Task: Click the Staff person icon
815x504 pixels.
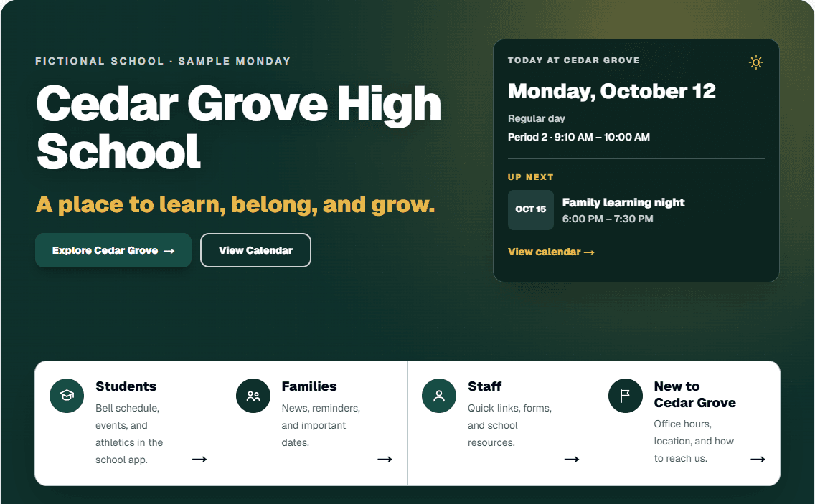Action: (x=438, y=396)
